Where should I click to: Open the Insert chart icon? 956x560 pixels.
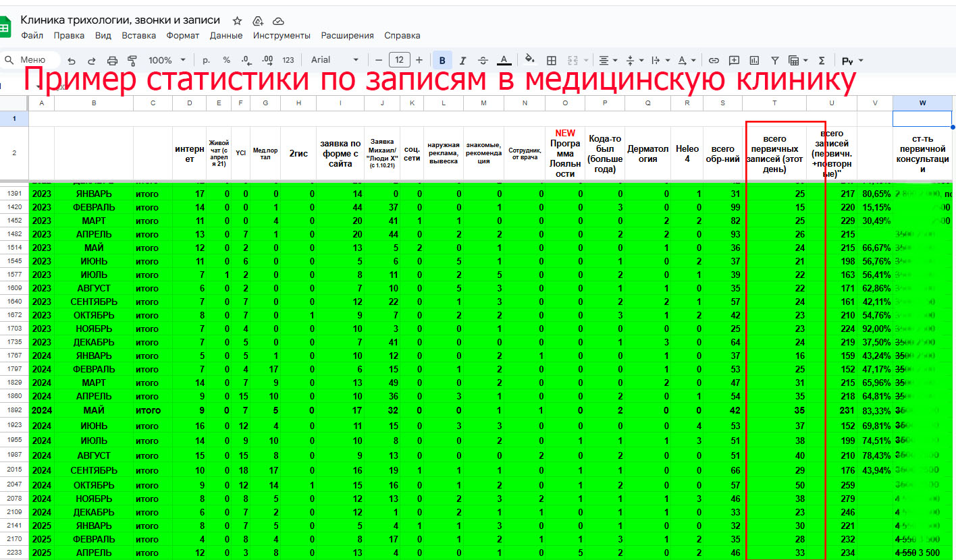pos(753,59)
